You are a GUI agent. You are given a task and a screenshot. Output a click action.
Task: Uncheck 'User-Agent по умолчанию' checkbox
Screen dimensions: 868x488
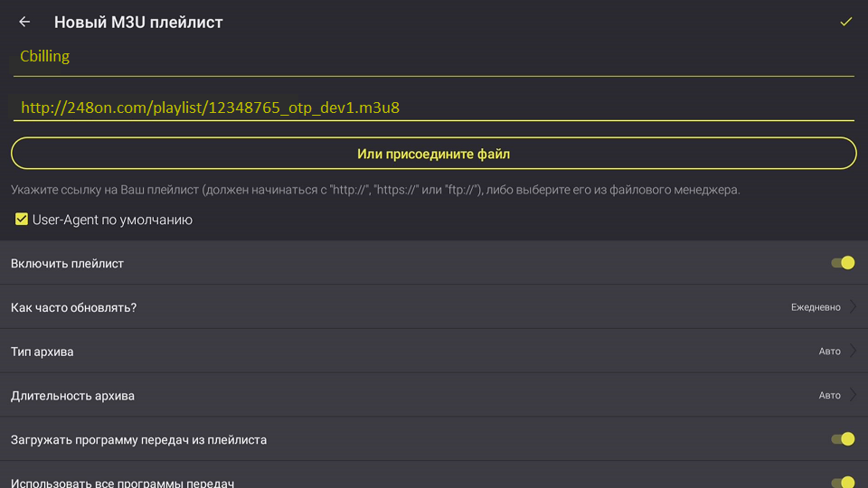click(22, 219)
